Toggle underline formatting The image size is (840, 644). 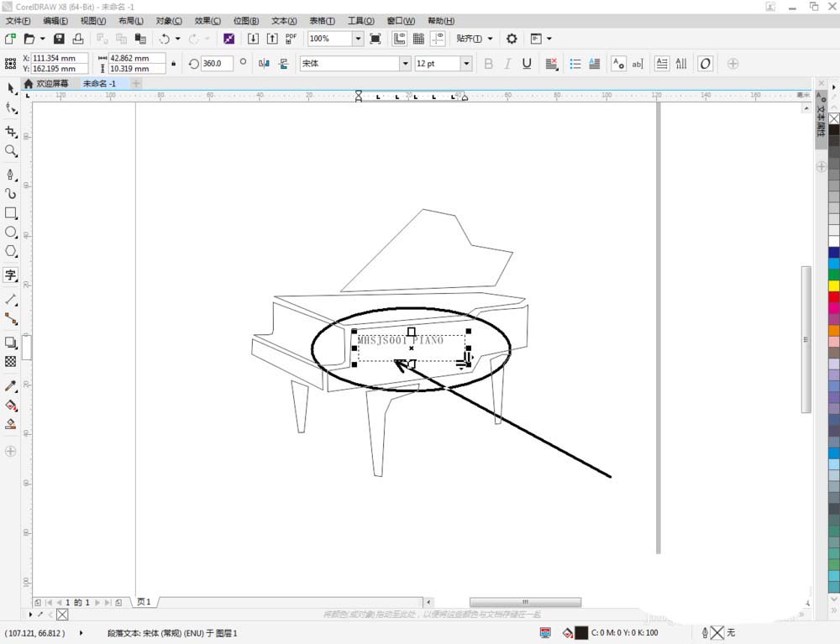pyautogui.click(x=527, y=64)
